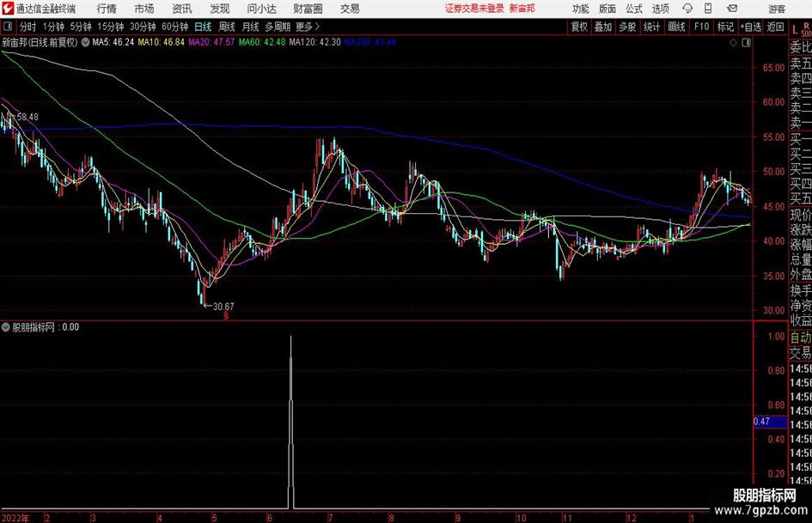Open the mail envelope icon
Viewport: 812px width, 523px height.
pos(732,9)
